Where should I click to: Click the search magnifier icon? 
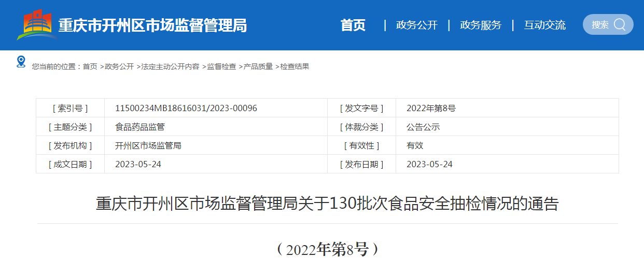point(620,24)
